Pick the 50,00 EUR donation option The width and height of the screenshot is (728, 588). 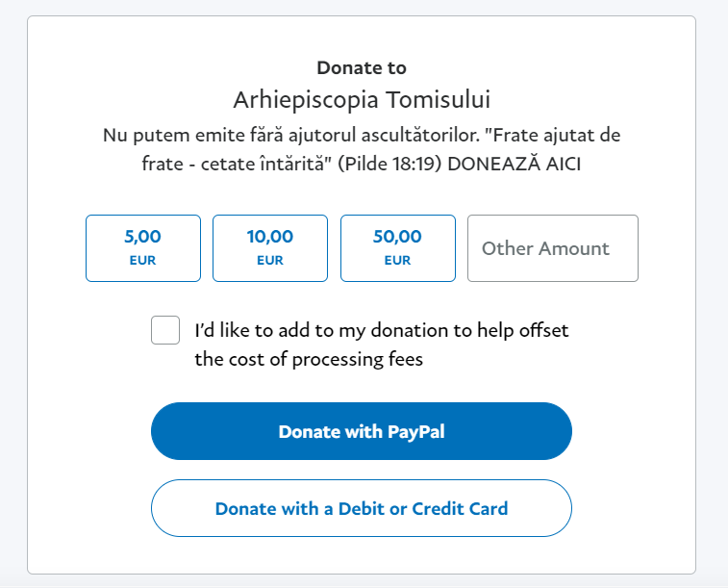[397, 247]
